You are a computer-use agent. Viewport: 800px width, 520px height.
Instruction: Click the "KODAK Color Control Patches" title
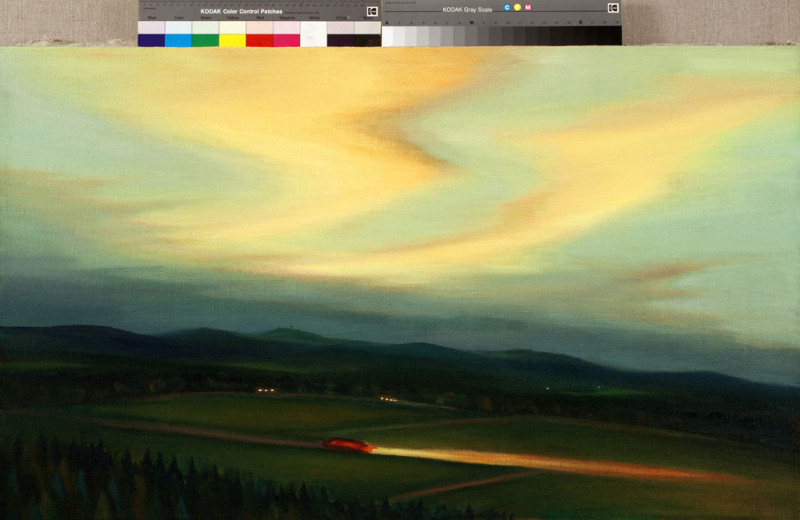pyautogui.click(x=241, y=11)
